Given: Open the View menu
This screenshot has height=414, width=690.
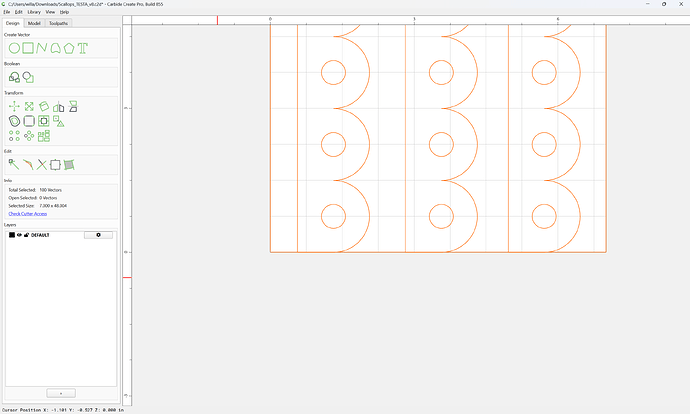Looking at the screenshot, I should [x=50, y=12].
